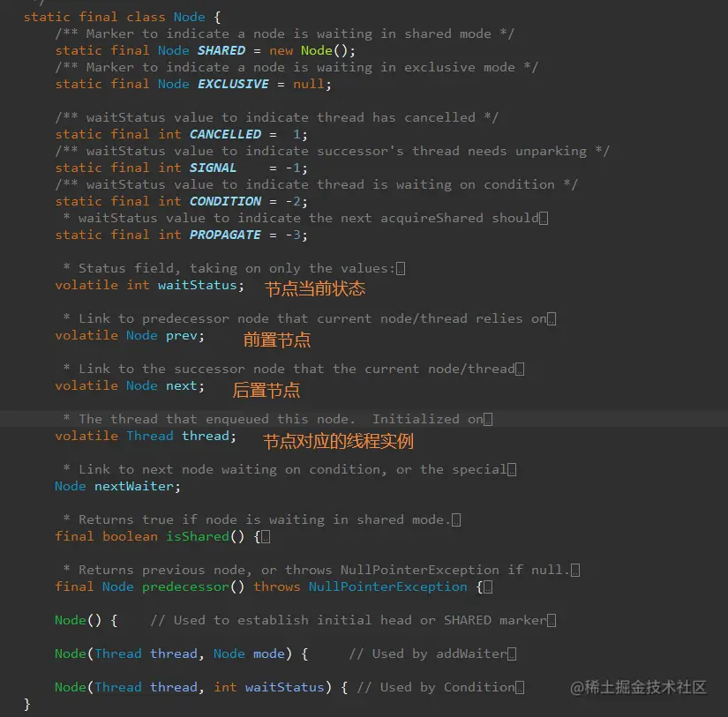Click Node type in 'volatile Node prev;'
This screenshot has height=717, width=728.
click(x=142, y=335)
